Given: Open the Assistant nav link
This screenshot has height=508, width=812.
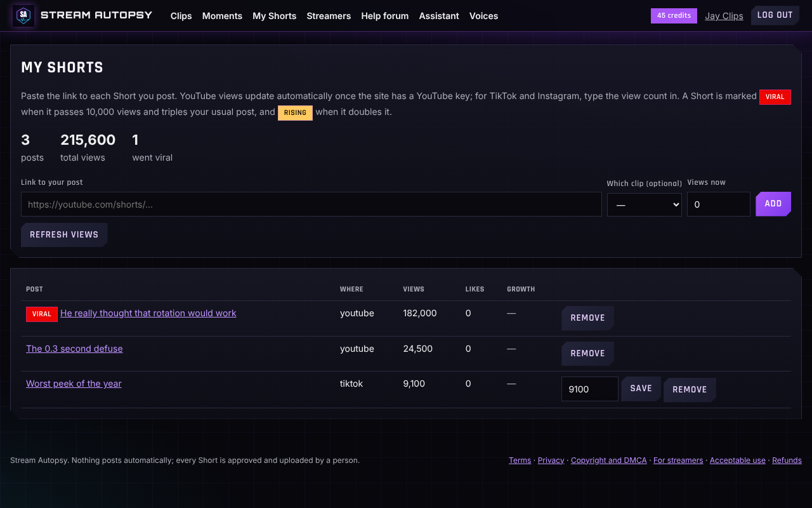Looking at the screenshot, I should (x=439, y=16).
